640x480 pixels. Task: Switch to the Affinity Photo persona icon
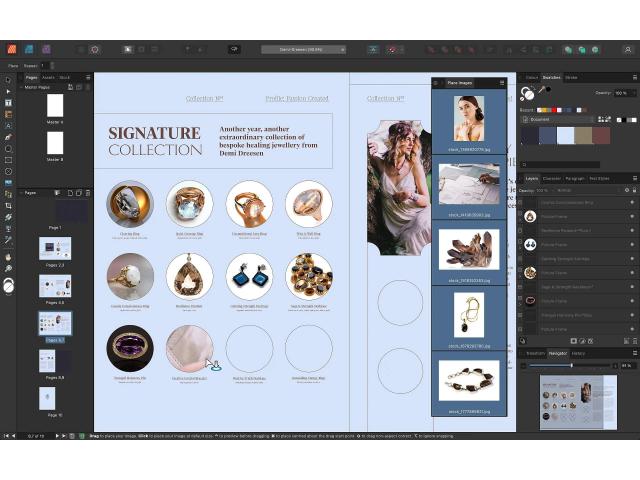(x=29, y=48)
